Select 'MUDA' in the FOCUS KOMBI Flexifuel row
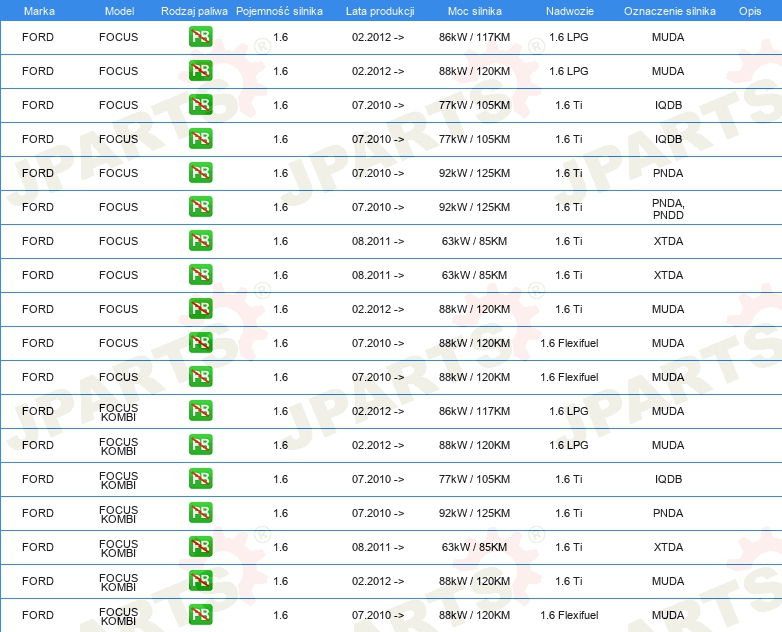Viewport: 782px width, 632px height. [x=668, y=615]
